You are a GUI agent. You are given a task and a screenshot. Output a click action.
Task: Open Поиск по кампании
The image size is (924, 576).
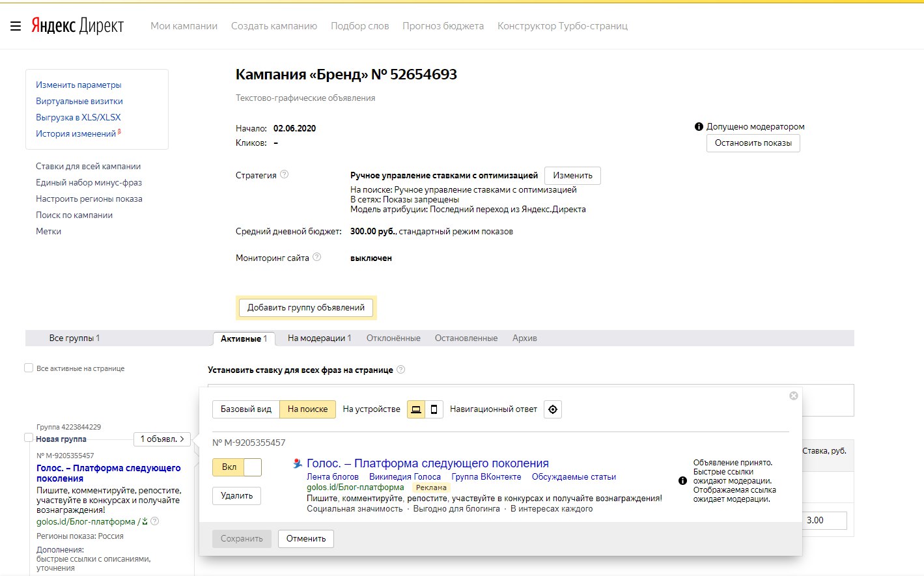[x=74, y=215]
